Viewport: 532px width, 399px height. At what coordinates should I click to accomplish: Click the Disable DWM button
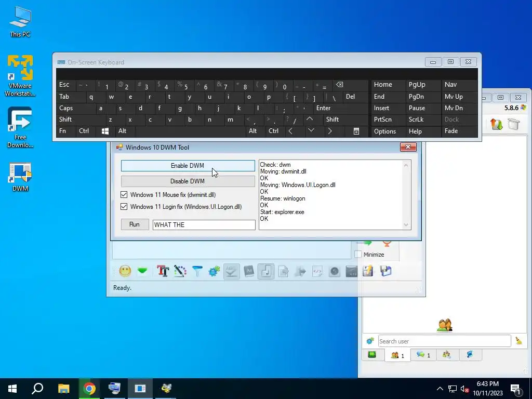(x=188, y=181)
